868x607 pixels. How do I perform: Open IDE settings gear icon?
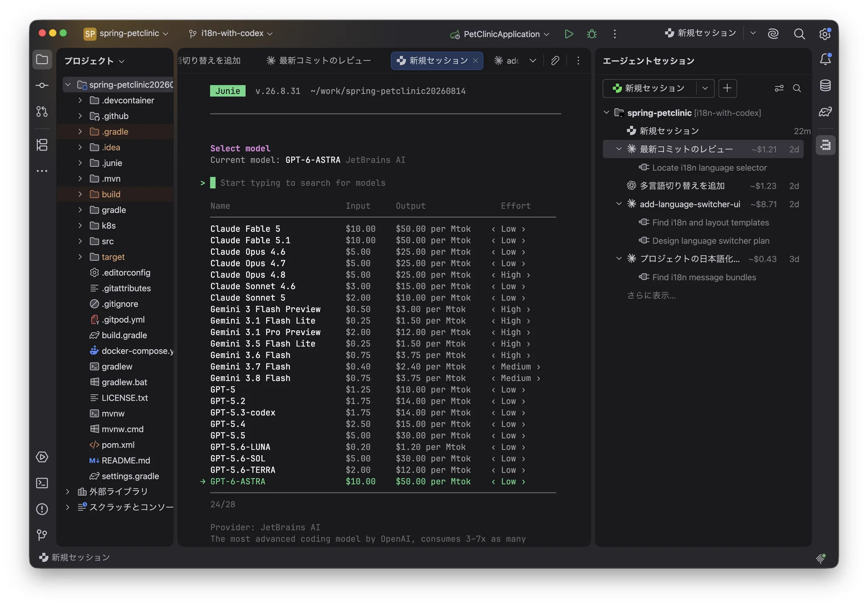[825, 34]
